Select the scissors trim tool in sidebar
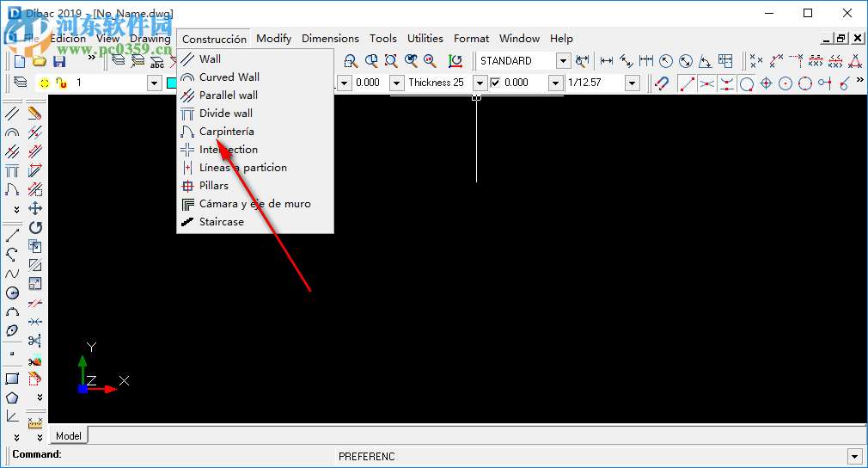The width and height of the screenshot is (868, 468). coord(35,341)
